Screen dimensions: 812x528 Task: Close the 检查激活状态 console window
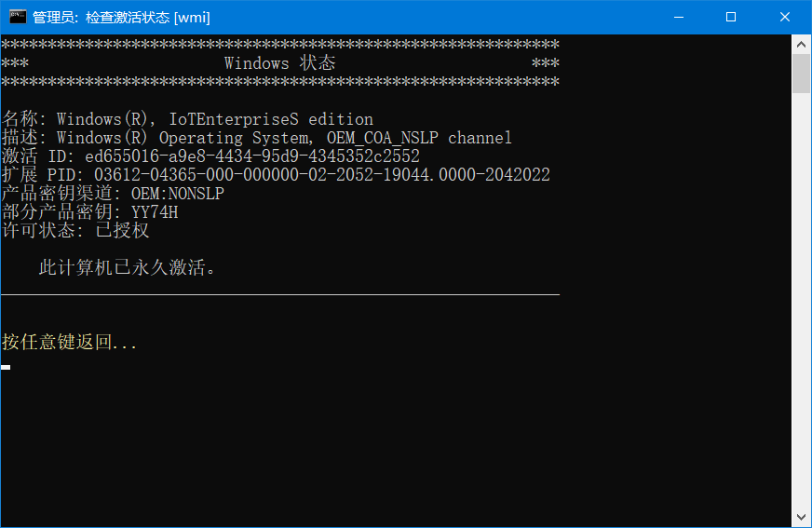(784, 17)
